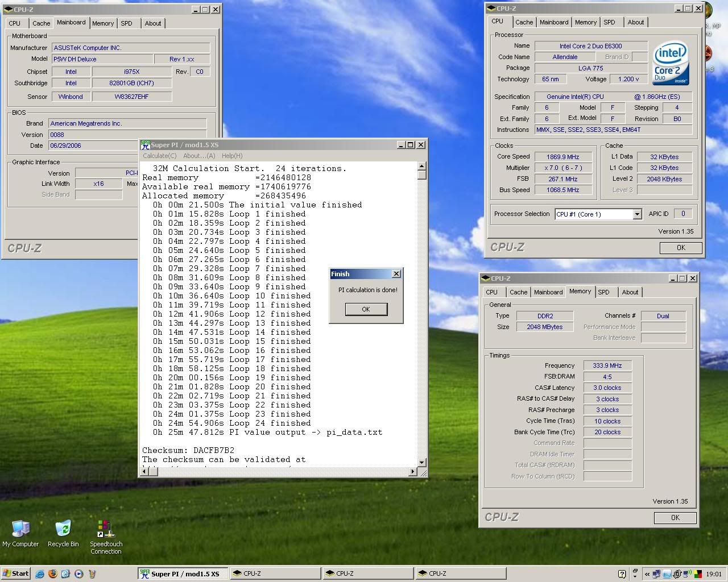Click Southbridge value 82801GB (ICH7)
This screenshot has height=582, width=728.
click(131, 83)
